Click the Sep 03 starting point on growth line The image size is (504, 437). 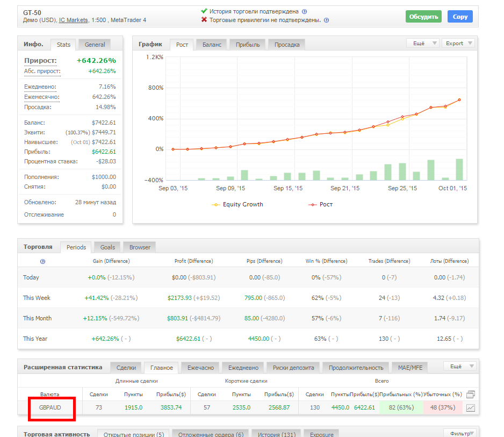click(173, 149)
